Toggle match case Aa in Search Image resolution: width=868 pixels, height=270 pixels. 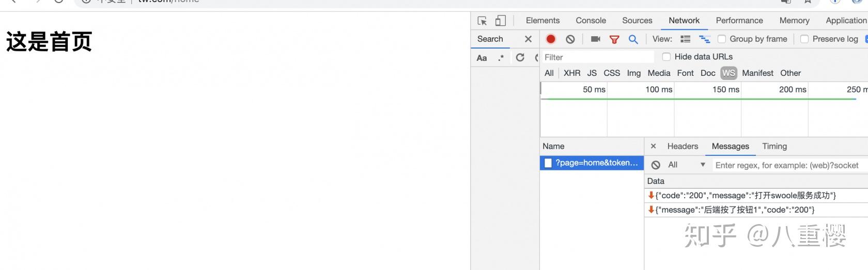pyautogui.click(x=482, y=58)
